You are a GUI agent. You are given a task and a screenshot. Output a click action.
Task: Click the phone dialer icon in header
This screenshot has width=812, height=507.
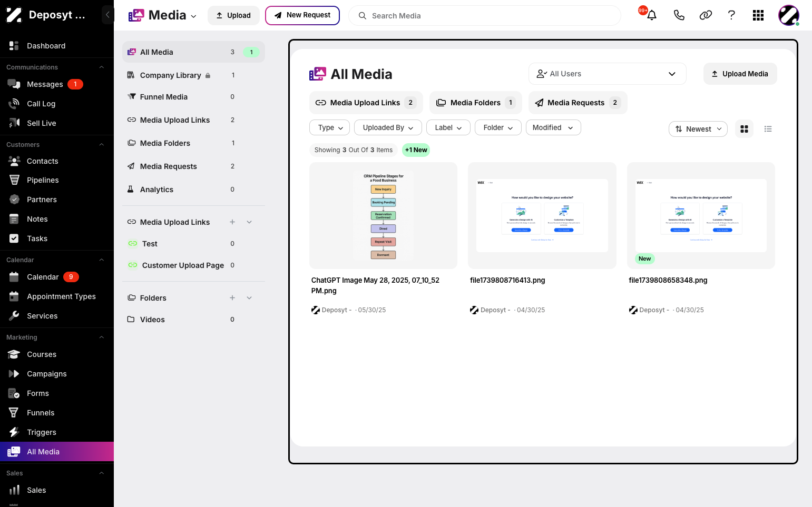(679, 15)
